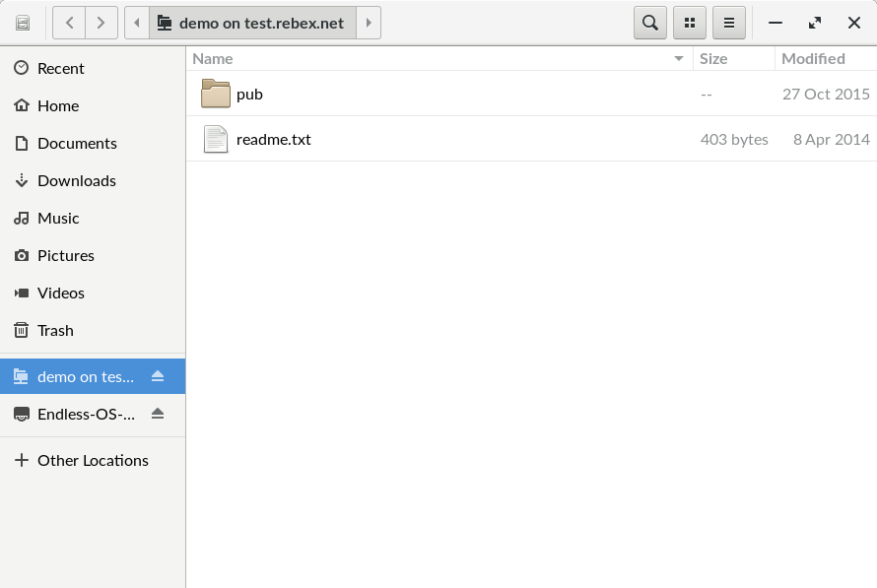This screenshot has height=588, width=877.
Task: Open Pictures in the sidebar
Action: click(x=93, y=255)
